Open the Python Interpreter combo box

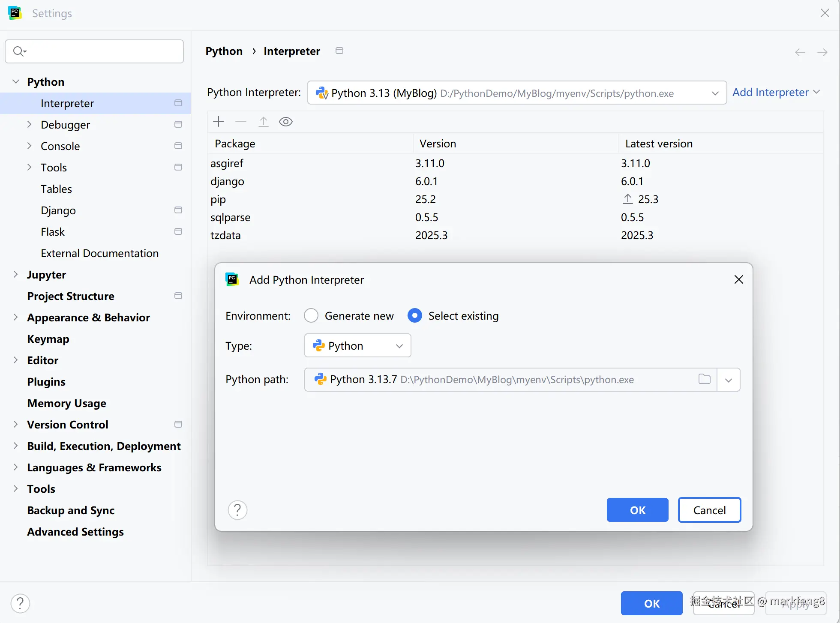point(516,93)
